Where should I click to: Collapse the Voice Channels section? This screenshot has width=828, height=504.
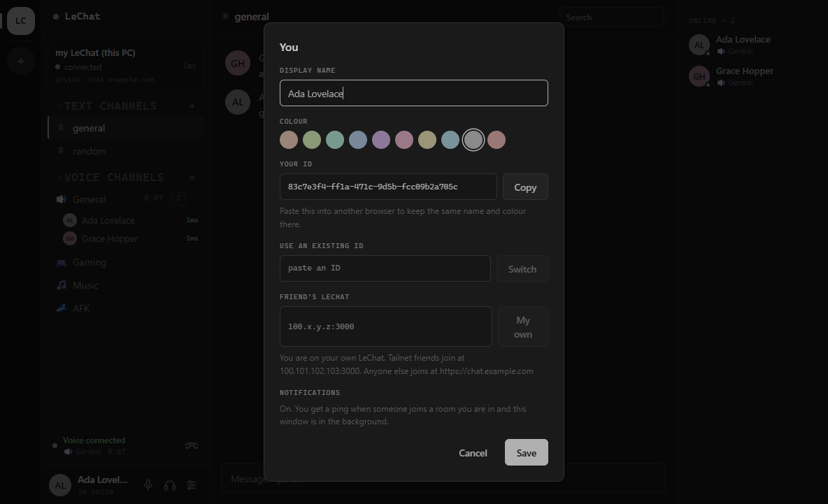[x=110, y=178]
